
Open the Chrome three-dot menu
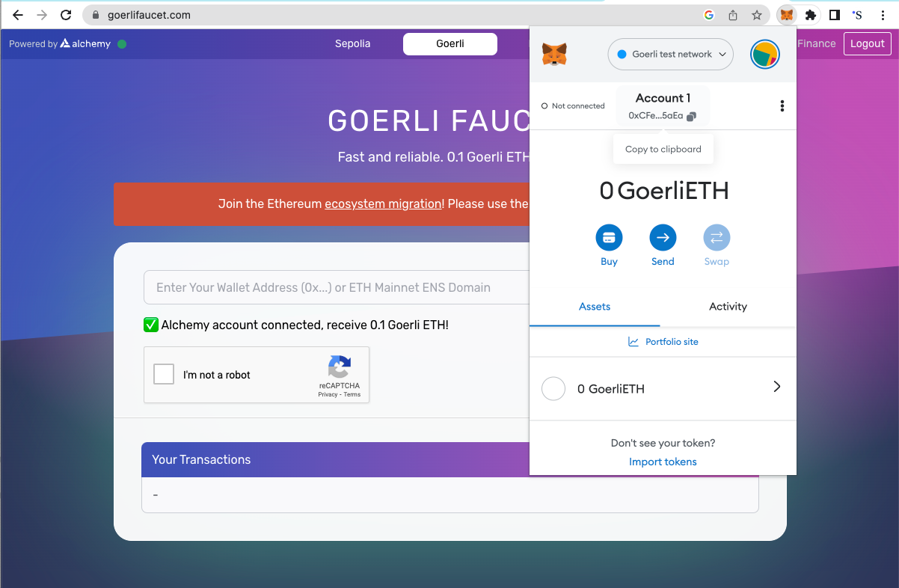coord(883,15)
